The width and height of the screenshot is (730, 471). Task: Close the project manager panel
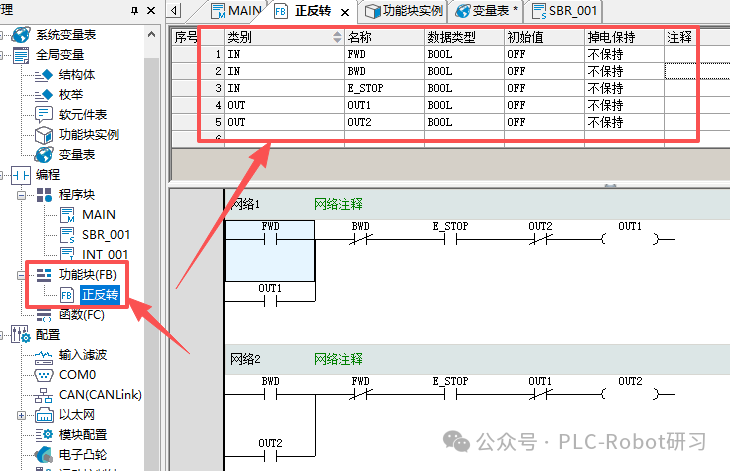coord(151,10)
